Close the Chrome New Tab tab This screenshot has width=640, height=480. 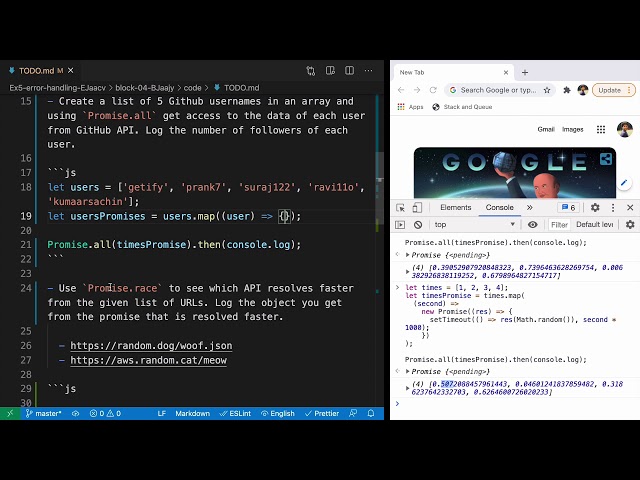pyautogui.click(x=506, y=72)
